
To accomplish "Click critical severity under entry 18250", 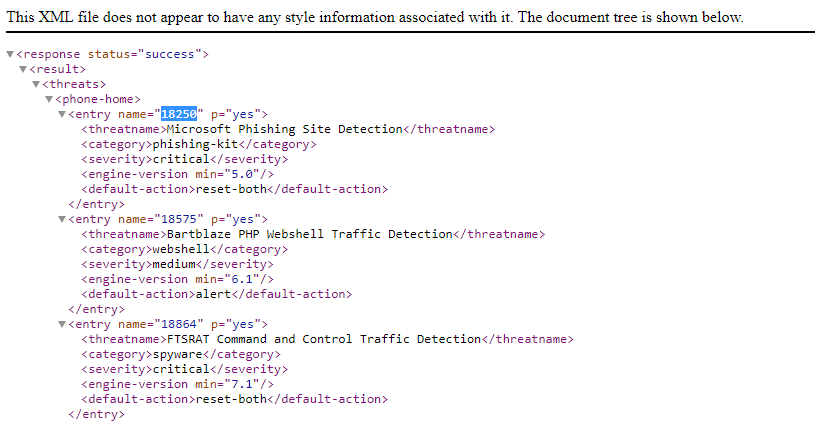I will coord(180,159).
